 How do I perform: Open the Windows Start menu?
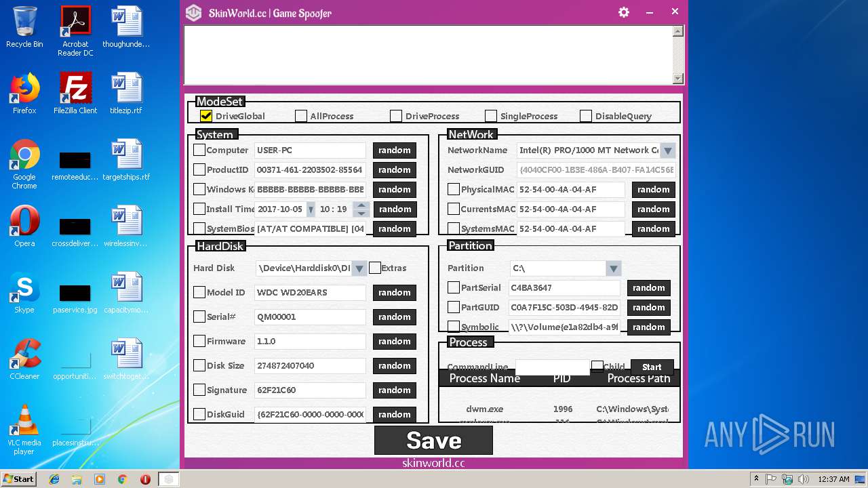(x=18, y=479)
